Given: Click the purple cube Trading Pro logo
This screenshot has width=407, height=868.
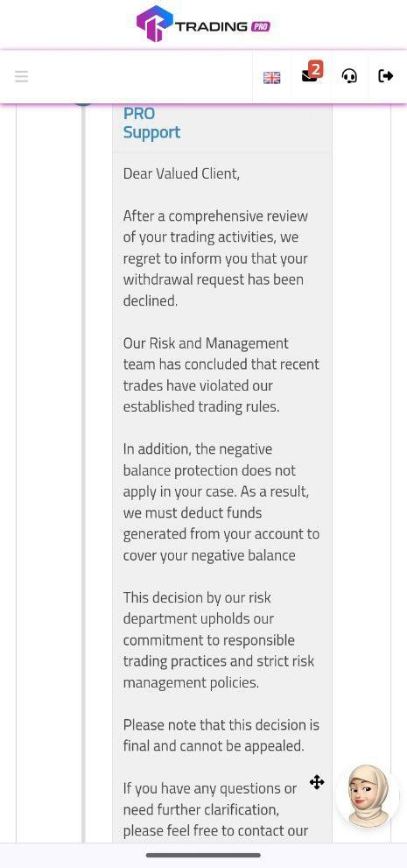Looking at the screenshot, I should click(155, 24).
